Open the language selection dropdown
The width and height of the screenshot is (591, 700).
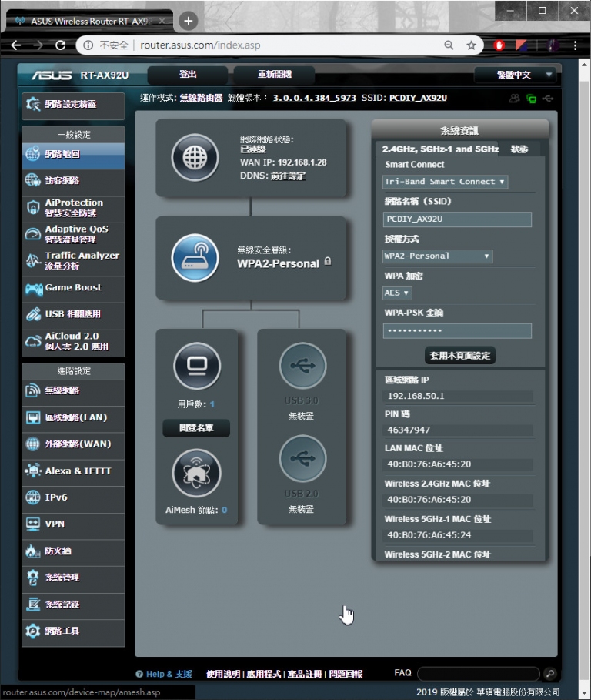[515, 75]
